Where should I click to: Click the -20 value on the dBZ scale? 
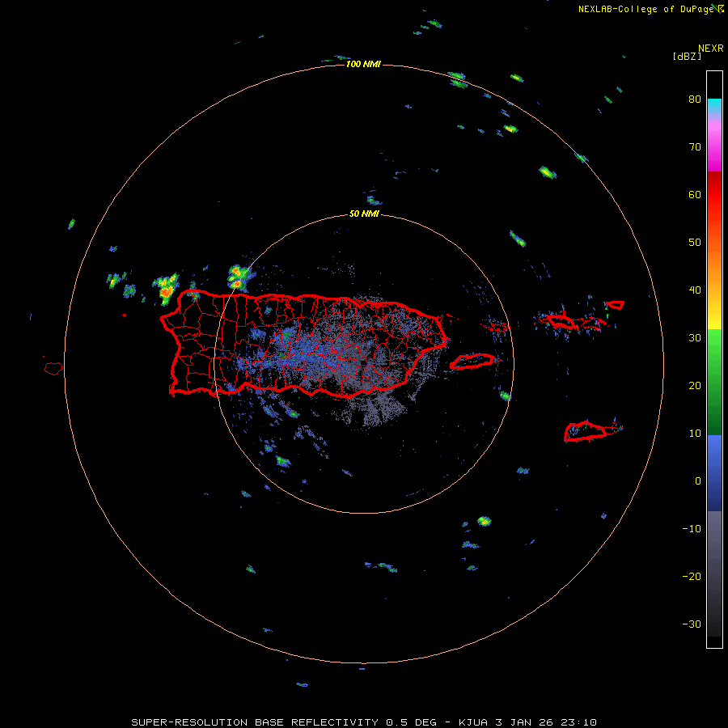point(692,576)
